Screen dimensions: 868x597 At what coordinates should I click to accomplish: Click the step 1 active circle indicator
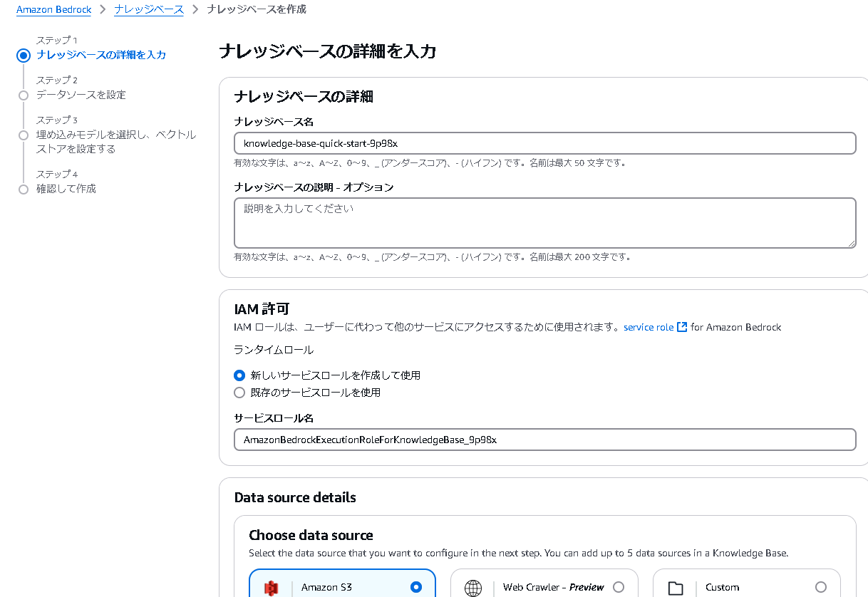click(24, 56)
